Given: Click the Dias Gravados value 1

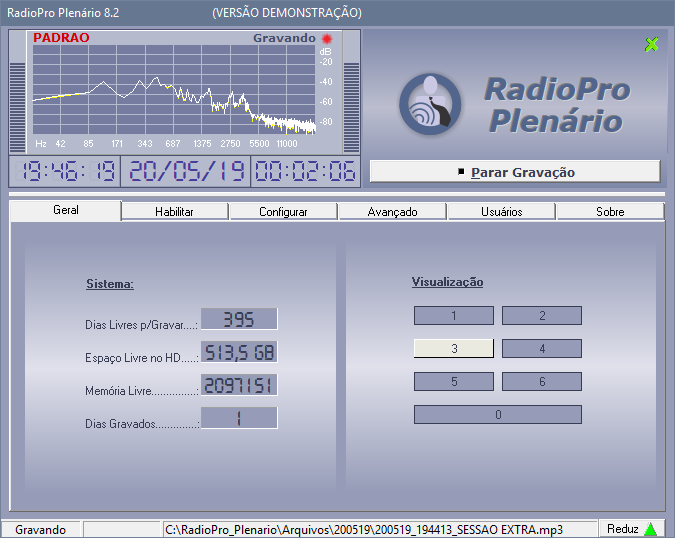Looking at the screenshot, I should tap(239, 418).
